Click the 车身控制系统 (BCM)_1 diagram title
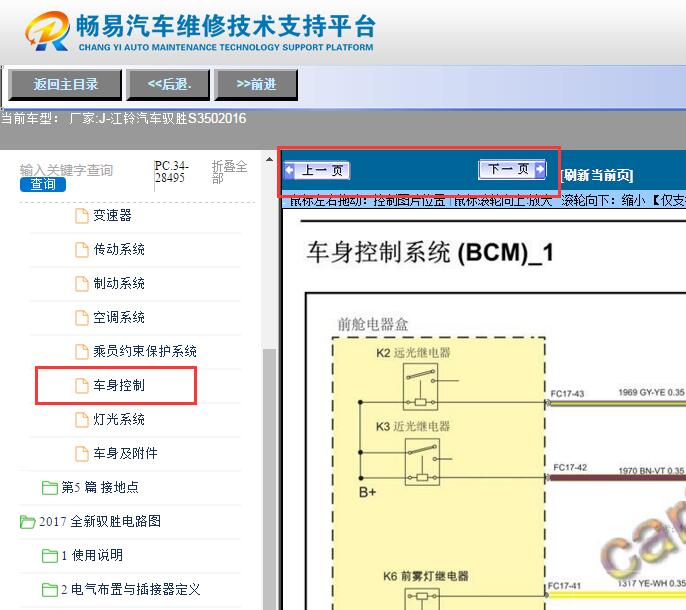 tap(430, 252)
